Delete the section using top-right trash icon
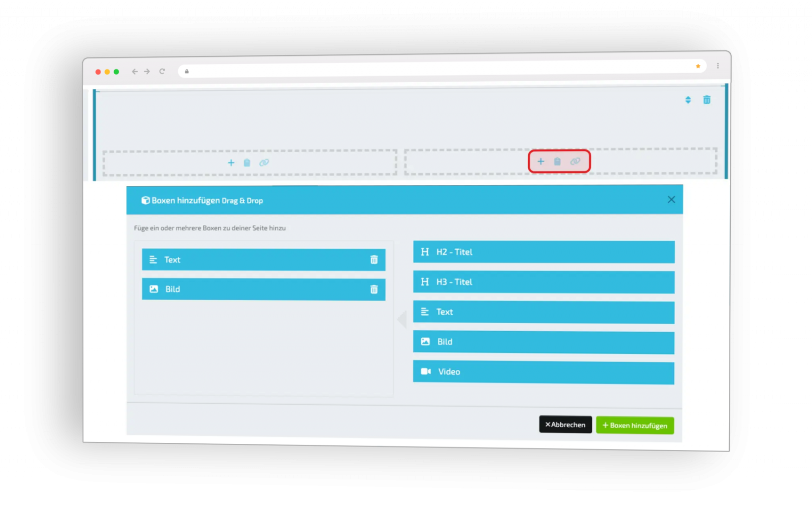This screenshot has height=516, width=812. 706,100
